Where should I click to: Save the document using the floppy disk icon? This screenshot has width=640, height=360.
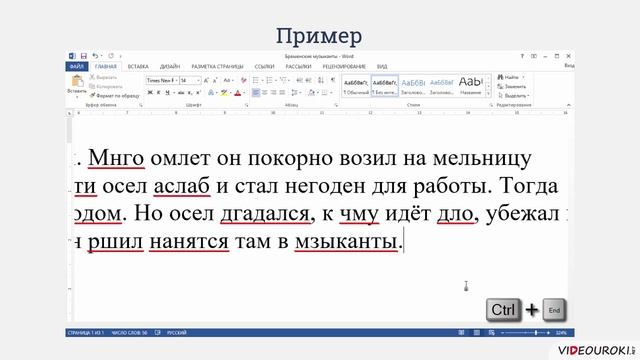coord(84,56)
